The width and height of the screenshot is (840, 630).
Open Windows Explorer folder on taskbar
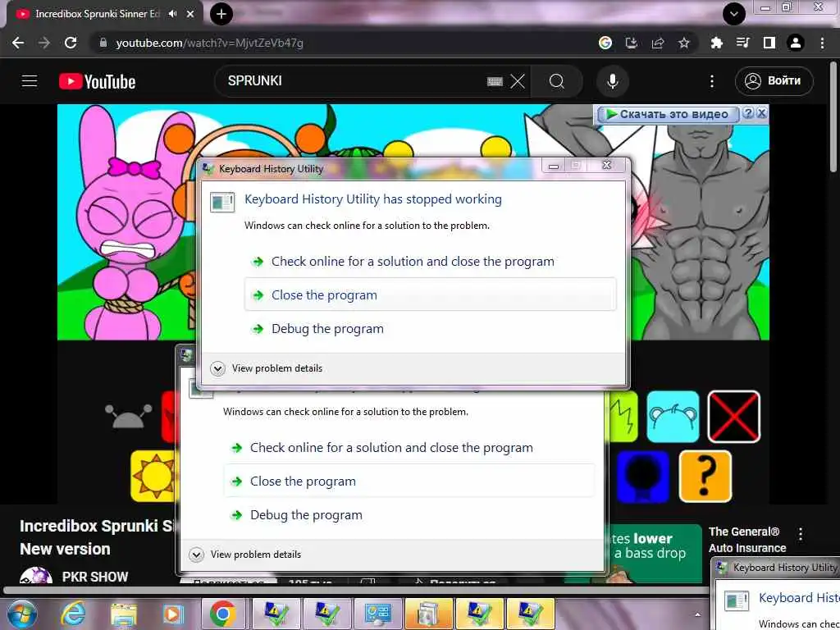pyautogui.click(x=124, y=614)
